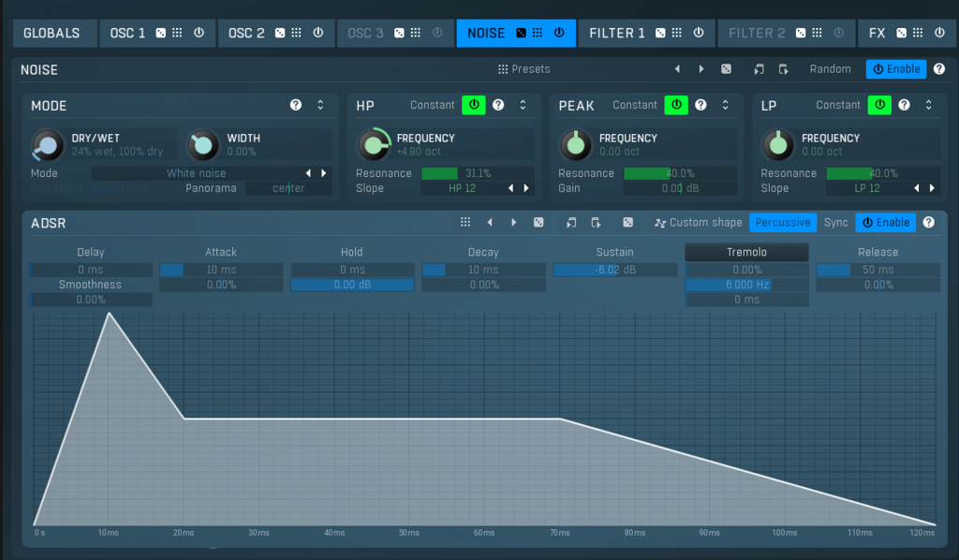Collapse the MODE panel using its up-down arrows

320,105
